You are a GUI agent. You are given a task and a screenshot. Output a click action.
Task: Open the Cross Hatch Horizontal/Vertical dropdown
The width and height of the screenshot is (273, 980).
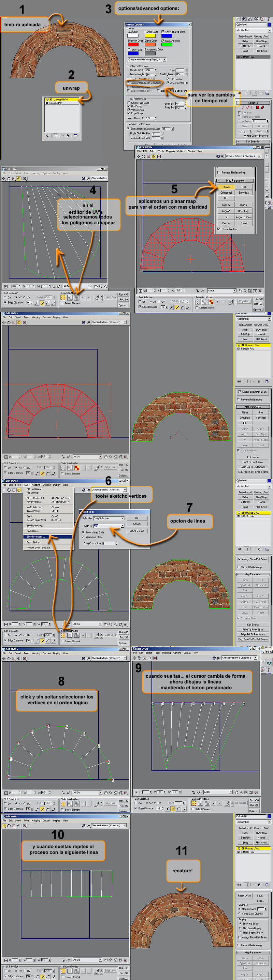point(147,60)
